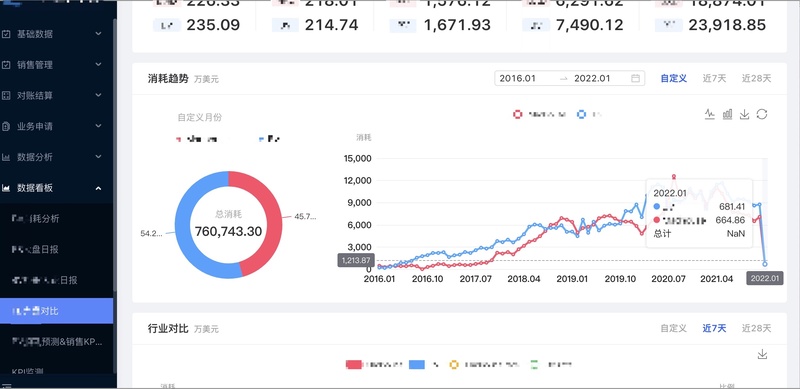Open calendar icon in date range field

pos(635,79)
